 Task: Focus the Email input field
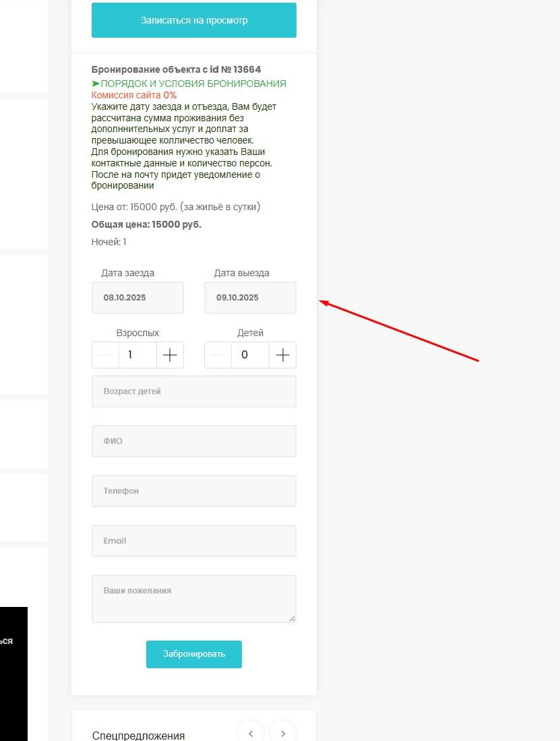193,541
